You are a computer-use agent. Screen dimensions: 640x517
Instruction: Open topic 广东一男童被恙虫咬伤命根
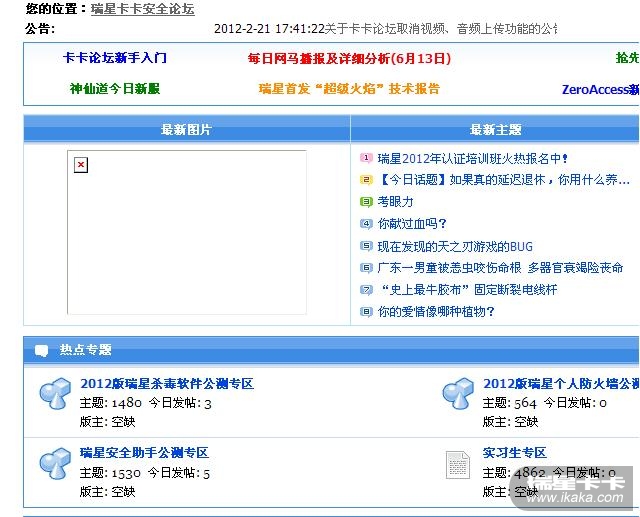(500, 268)
